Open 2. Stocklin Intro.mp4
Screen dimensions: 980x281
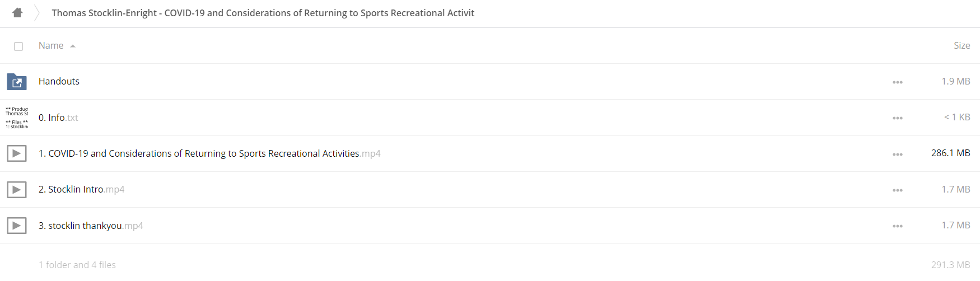[x=81, y=189]
